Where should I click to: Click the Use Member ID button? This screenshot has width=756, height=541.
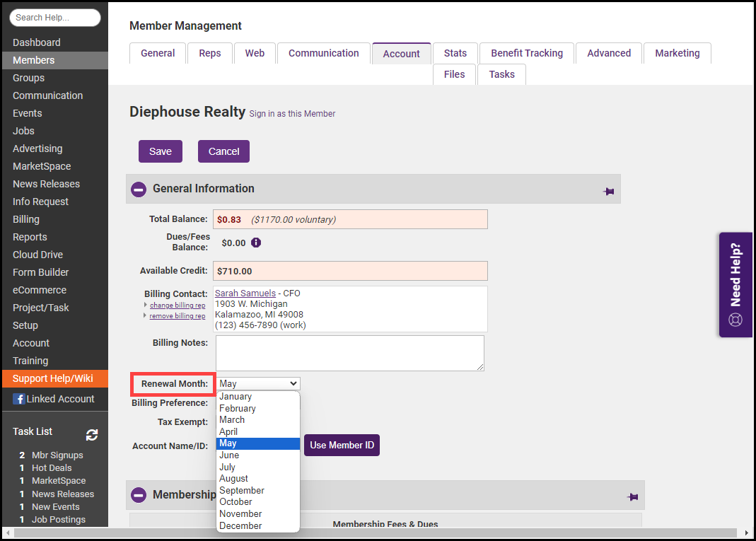[x=342, y=445]
